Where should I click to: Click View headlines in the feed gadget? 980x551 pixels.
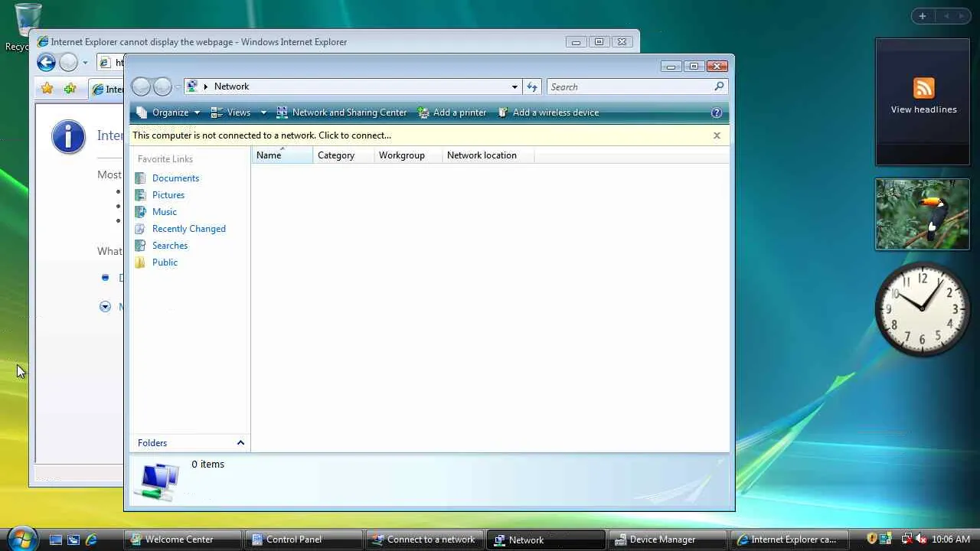923,109
